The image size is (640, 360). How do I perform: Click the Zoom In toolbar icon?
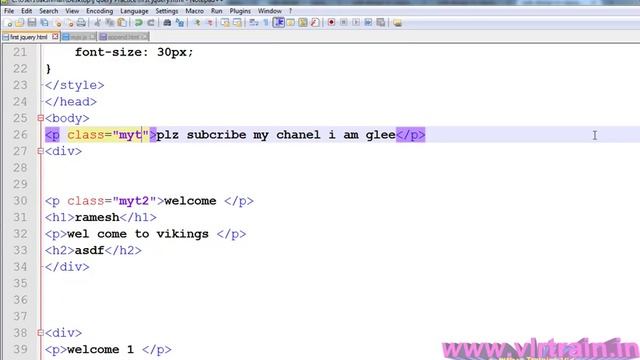click(197, 23)
